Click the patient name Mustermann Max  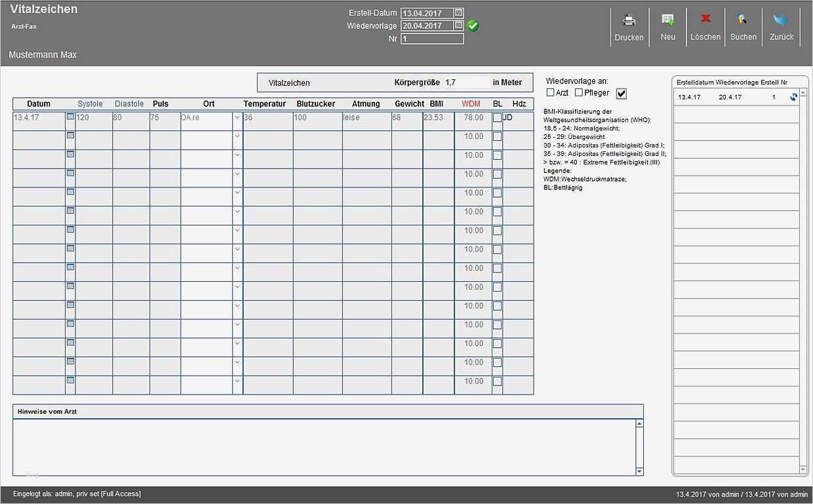click(x=43, y=54)
